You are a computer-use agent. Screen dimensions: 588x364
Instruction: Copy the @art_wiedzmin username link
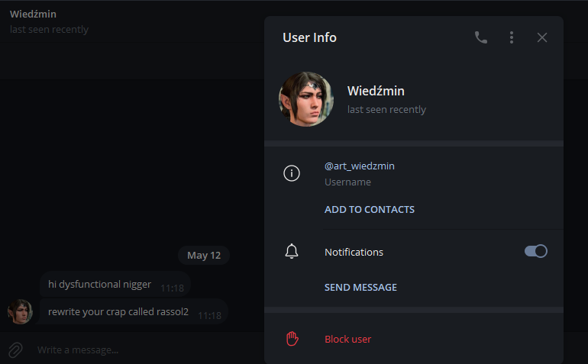click(x=359, y=166)
